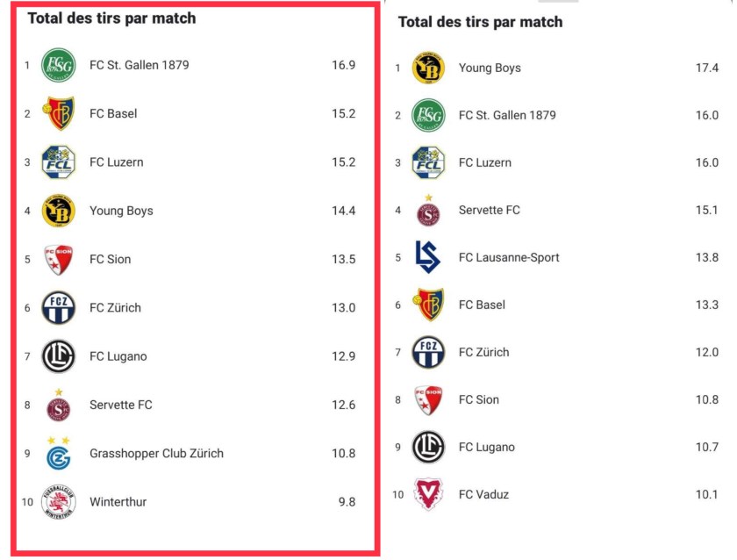Click the FC Luzern logo beside 15.2

[59, 162]
